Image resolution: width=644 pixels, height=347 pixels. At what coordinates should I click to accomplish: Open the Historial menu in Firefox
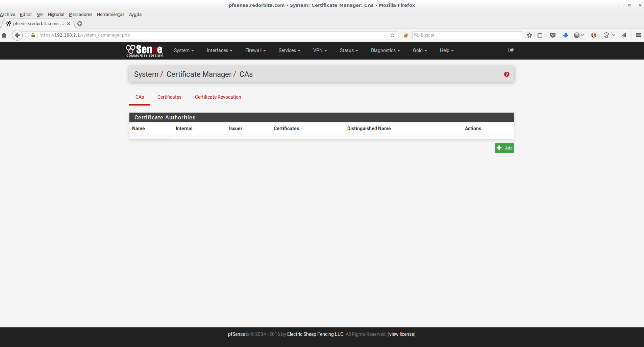pos(56,15)
